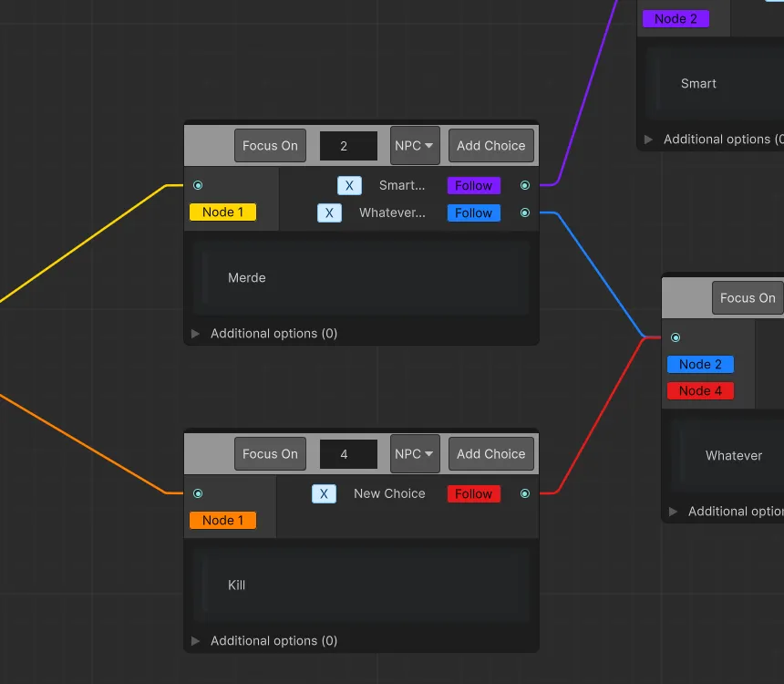Image resolution: width=784 pixels, height=684 pixels.
Task: Click the input socket beside Node 1 on the Kill node
Action: [x=198, y=493]
